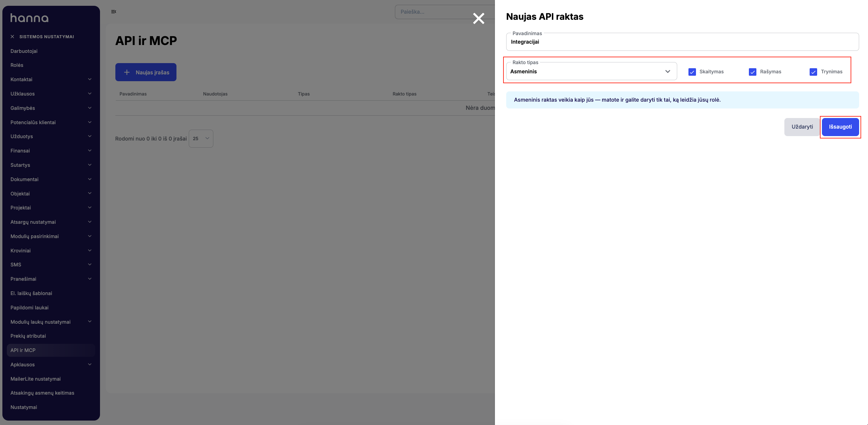Click the Išsaugoti button
Image resolution: width=868 pixels, height=425 pixels.
click(x=840, y=127)
